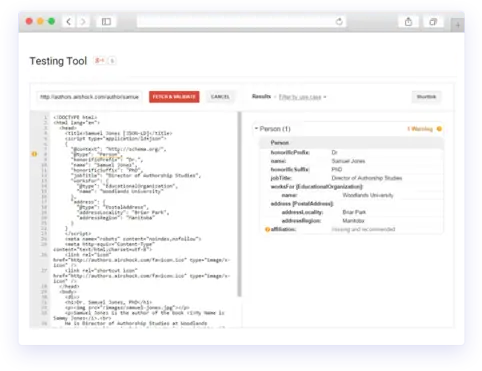Screen dimensions: 482x371
Task: Click the Person header row
Action: (x=352, y=143)
